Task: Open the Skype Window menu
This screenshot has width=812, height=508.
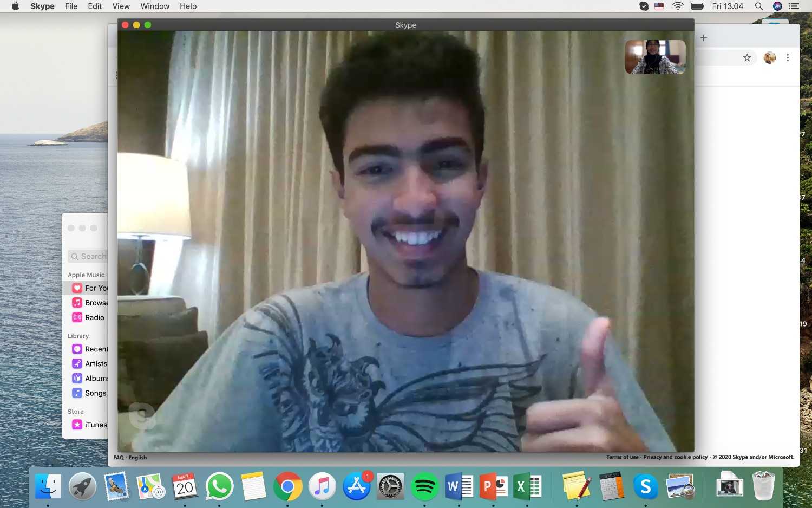Action: (155, 6)
